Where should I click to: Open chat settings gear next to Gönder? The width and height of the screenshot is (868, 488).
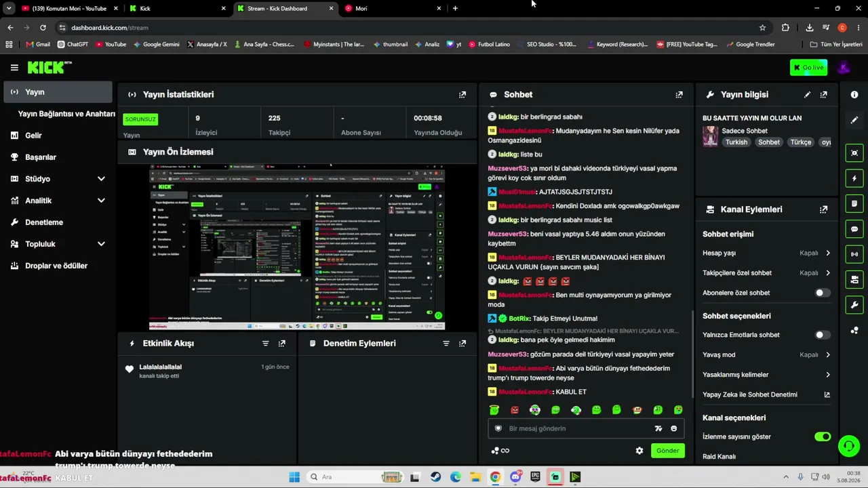pos(639,451)
